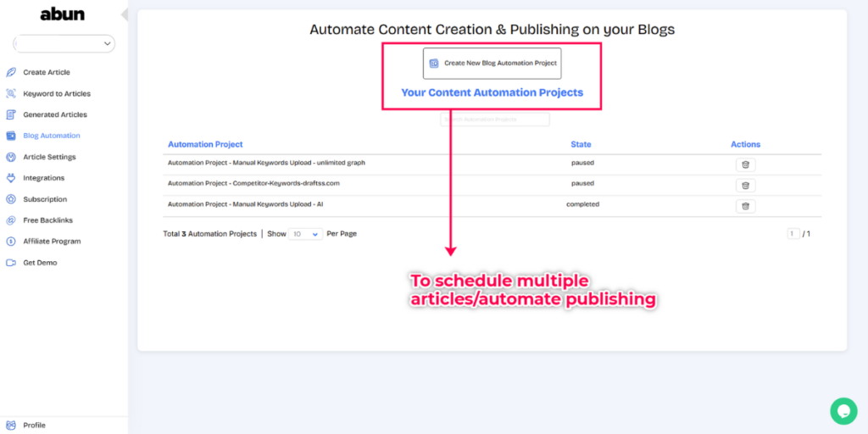Select Blog Automation in sidebar
The width and height of the screenshot is (868, 434).
click(x=52, y=136)
